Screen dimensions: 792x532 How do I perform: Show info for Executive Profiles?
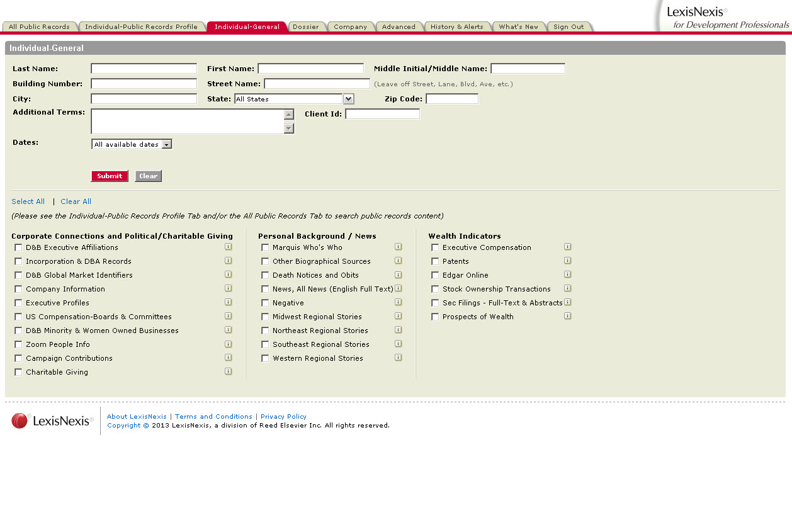(x=228, y=302)
